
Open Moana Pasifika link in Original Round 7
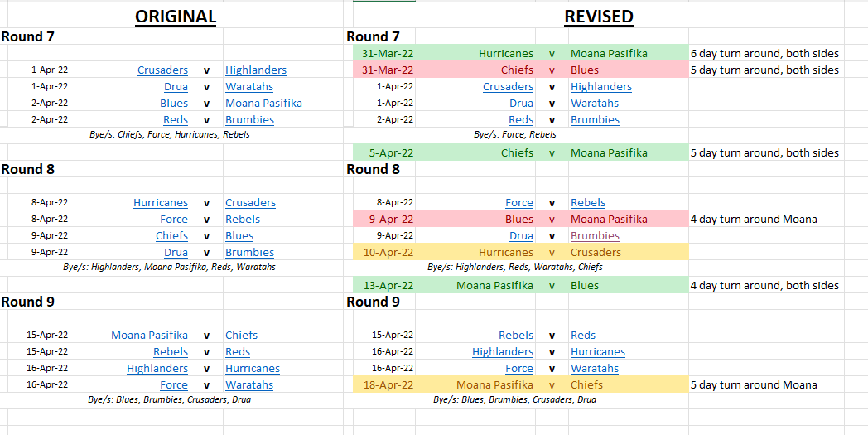point(263,104)
